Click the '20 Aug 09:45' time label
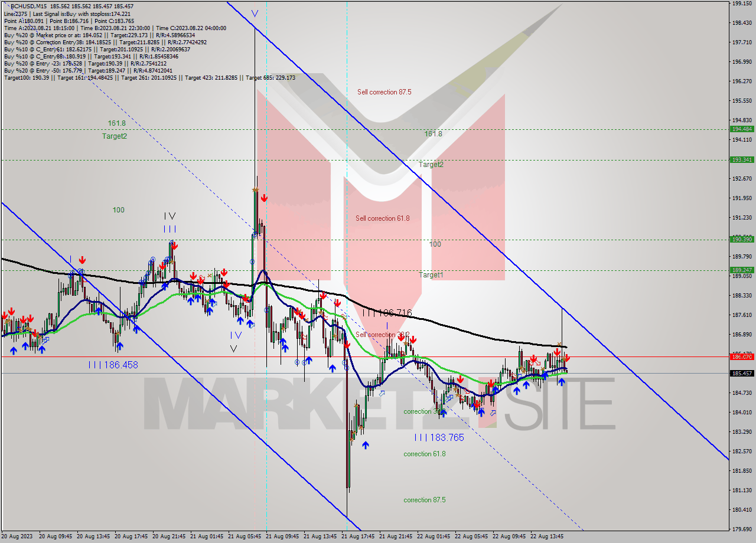The image size is (756, 543). pyautogui.click(x=56, y=537)
